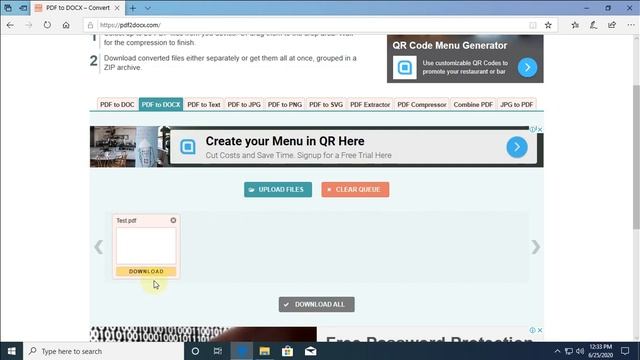The width and height of the screenshot is (640, 360).
Task: Click the QR Code Menu Generator ad title
Action: [450, 45]
